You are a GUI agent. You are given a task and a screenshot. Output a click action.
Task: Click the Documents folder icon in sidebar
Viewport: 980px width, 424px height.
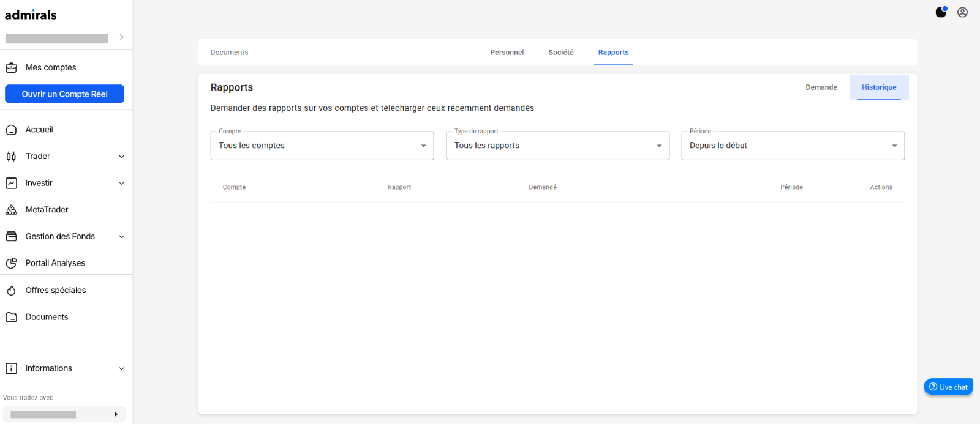tap(11, 317)
